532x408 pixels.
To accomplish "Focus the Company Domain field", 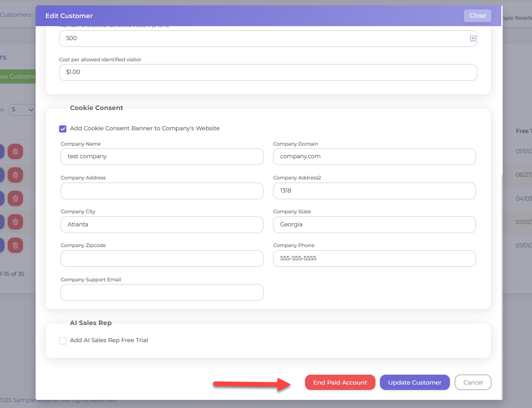I will tap(374, 157).
